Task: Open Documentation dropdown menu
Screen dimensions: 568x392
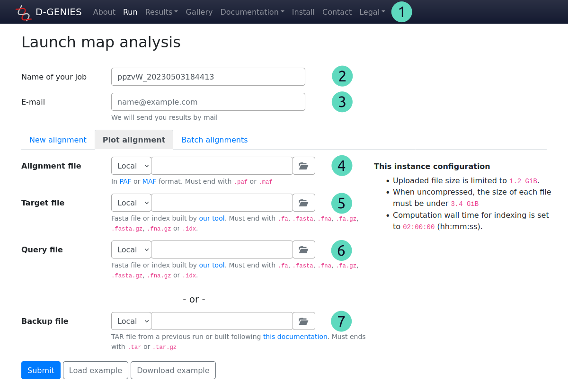Action: point(252,12)
